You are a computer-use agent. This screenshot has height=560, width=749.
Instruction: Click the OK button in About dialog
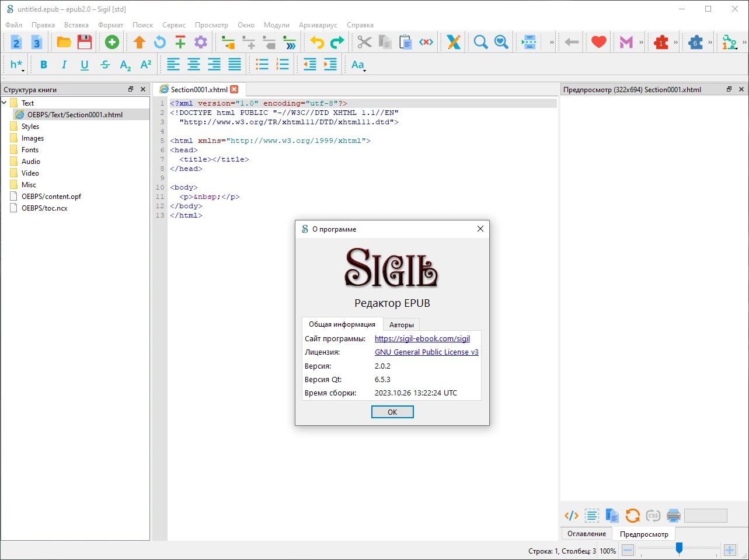392,412
